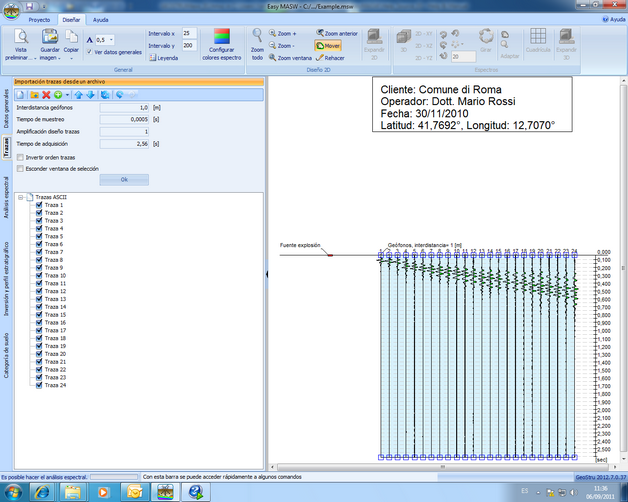Click the open folder icon in traces toolbar
The image size is (628, 502).
[34, 95]
